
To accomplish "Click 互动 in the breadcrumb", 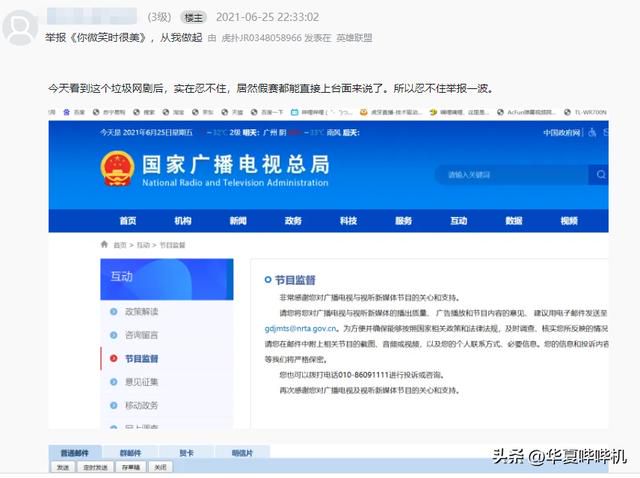I will 143,245.
